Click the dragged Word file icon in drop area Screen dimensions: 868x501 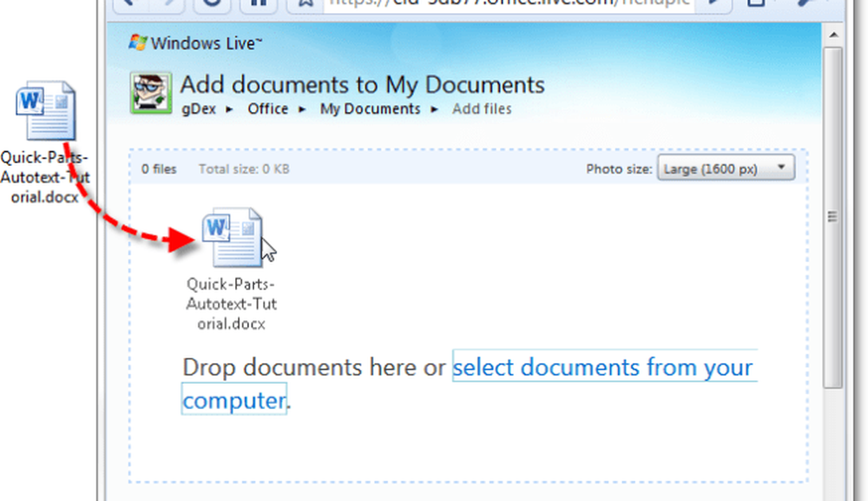231,238
